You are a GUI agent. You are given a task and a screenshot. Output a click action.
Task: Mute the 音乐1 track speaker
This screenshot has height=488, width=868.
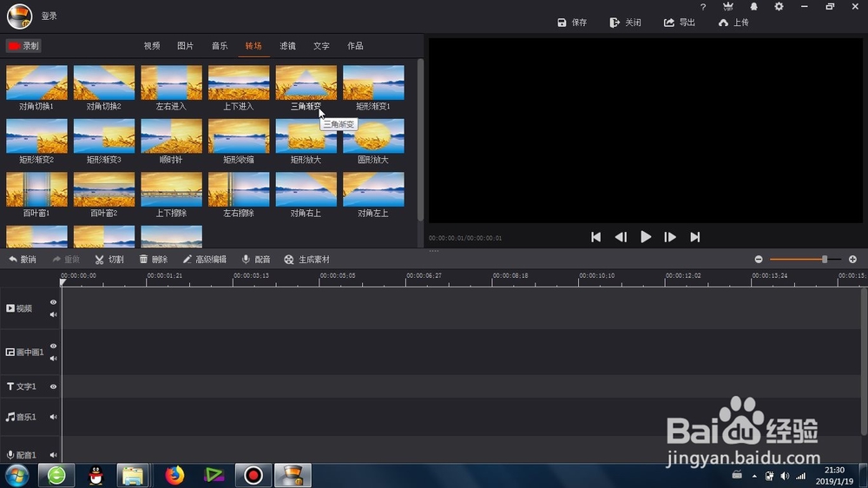tap(53, 417)
